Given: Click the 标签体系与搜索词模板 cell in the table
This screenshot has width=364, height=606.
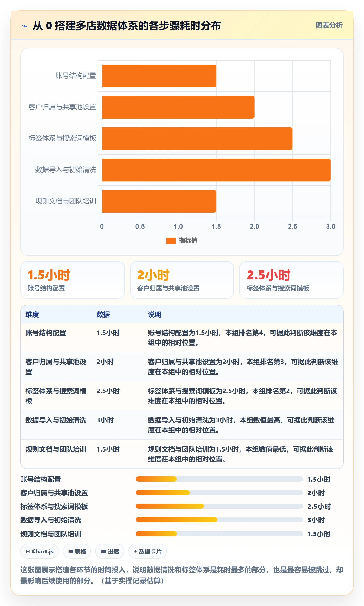Looking at the screenshot, I should 56,396.
